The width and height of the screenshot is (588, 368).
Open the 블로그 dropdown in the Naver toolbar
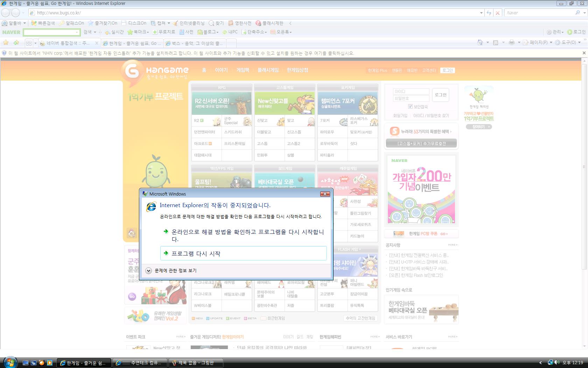tap(208, 32)
